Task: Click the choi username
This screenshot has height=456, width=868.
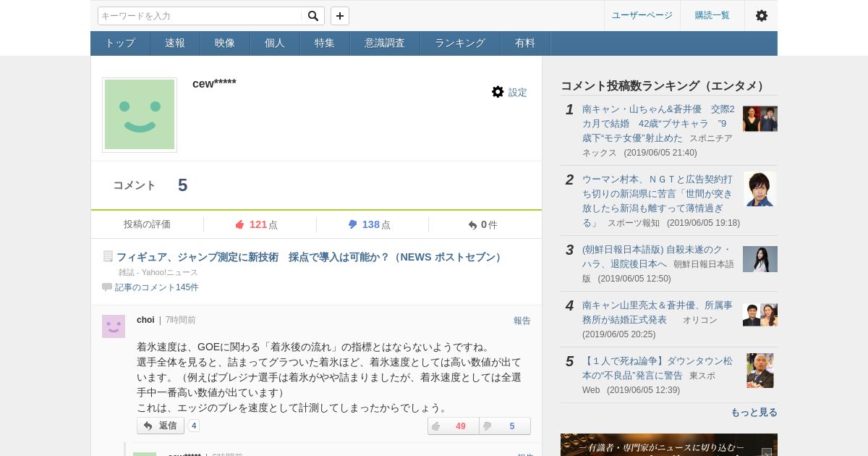Action: click(145, 320)
